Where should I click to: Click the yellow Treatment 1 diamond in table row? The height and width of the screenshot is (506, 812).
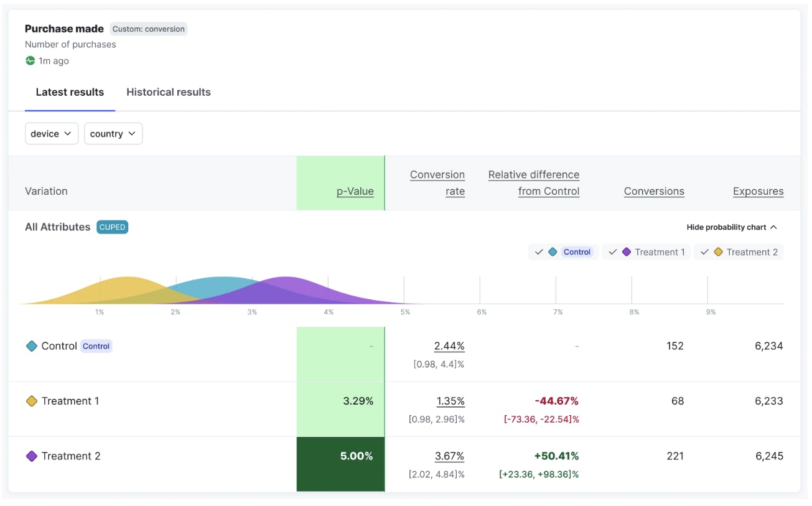31,401
